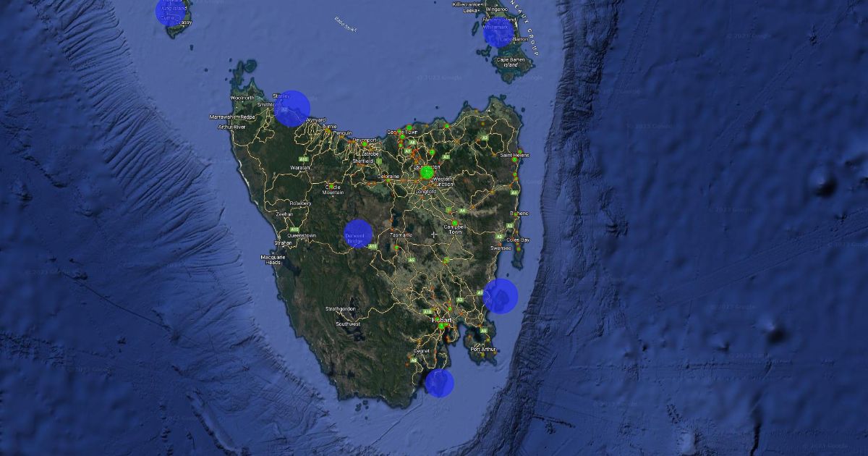The width and height of the screenshot is (868, 456).
Task: Click the green marker at Devonport
Action: 365,144
